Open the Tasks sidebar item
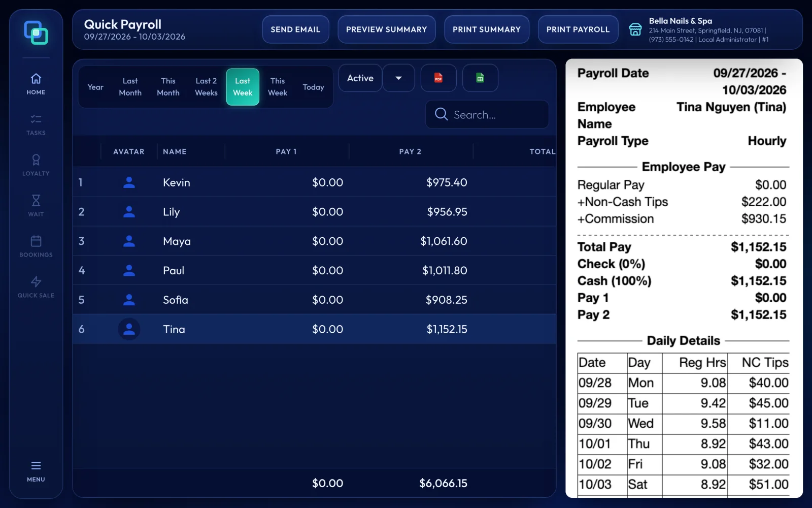 pyautogui.click(x=36, y=125)
